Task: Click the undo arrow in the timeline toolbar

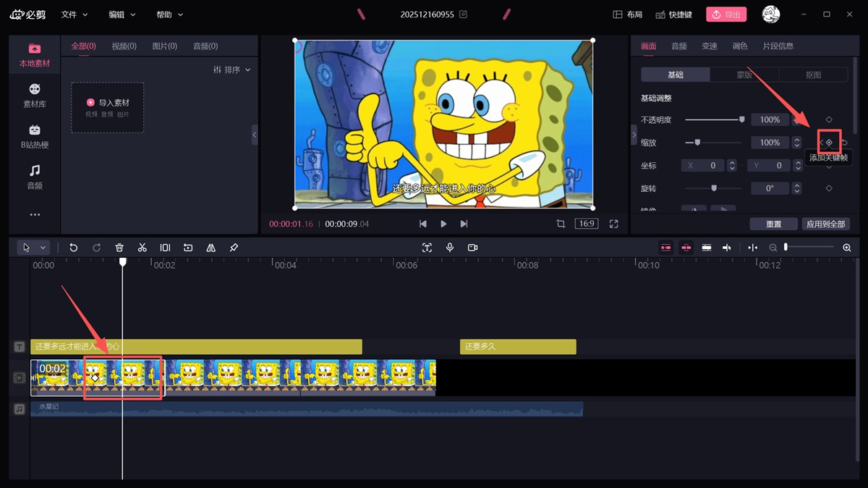Action: (x=73, y=248)
